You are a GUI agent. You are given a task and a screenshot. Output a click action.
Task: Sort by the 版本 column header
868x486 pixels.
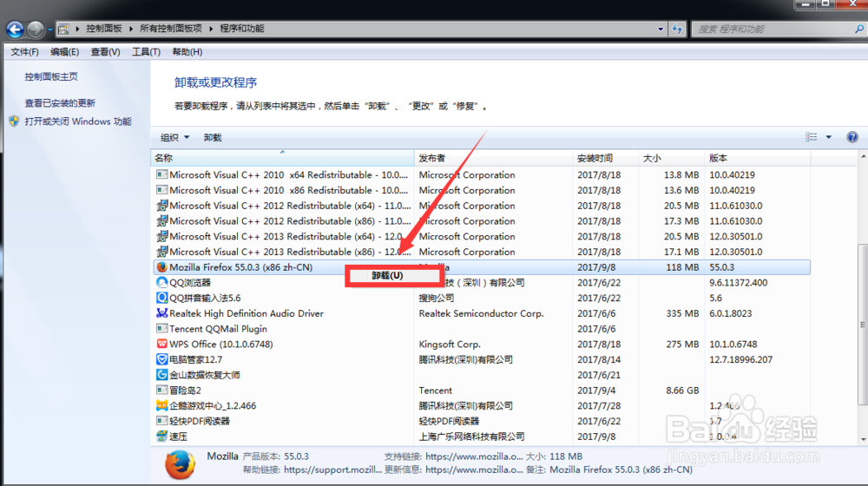coord(758,158)
